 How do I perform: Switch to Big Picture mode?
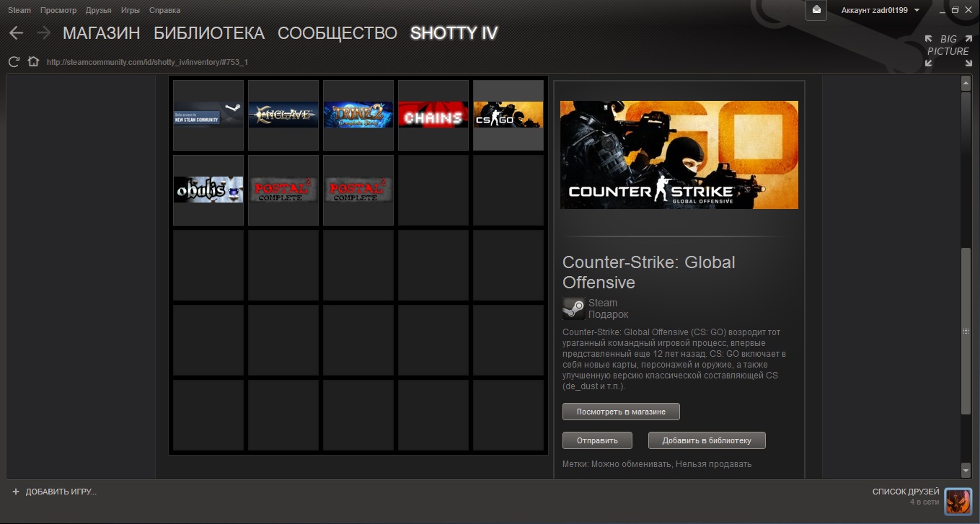point(948,50)
